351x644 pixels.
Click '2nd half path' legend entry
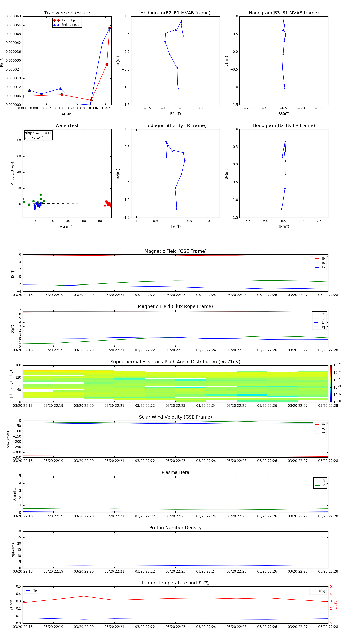click(67, 25)
